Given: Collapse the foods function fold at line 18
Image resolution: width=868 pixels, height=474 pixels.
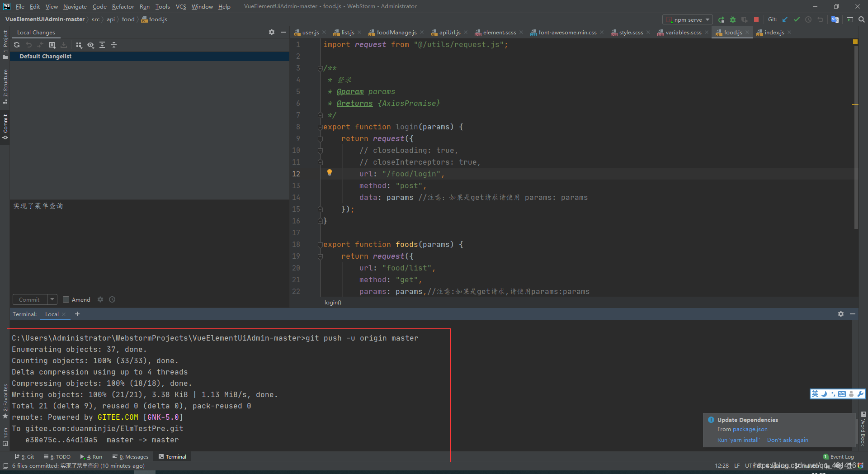Looking at the screenshot, I should (x=320, y=245).
